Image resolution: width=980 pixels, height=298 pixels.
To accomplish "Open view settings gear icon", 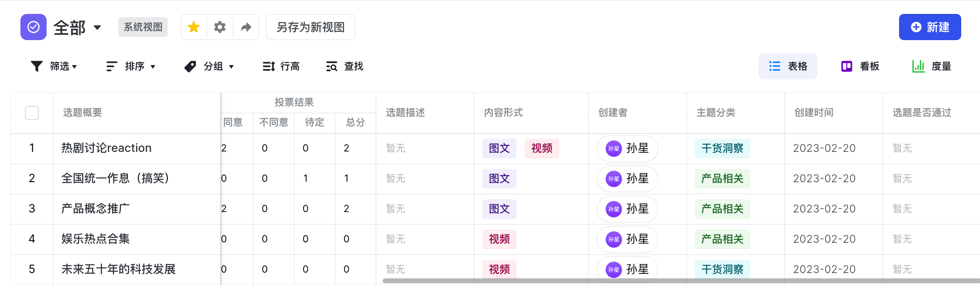I will click(x=220, y=27).
